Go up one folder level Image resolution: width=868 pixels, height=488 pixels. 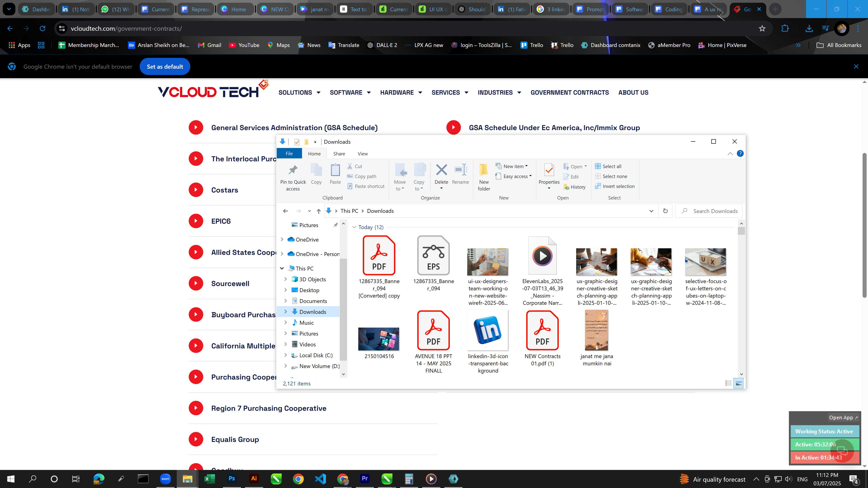click(x=318, y=211)
